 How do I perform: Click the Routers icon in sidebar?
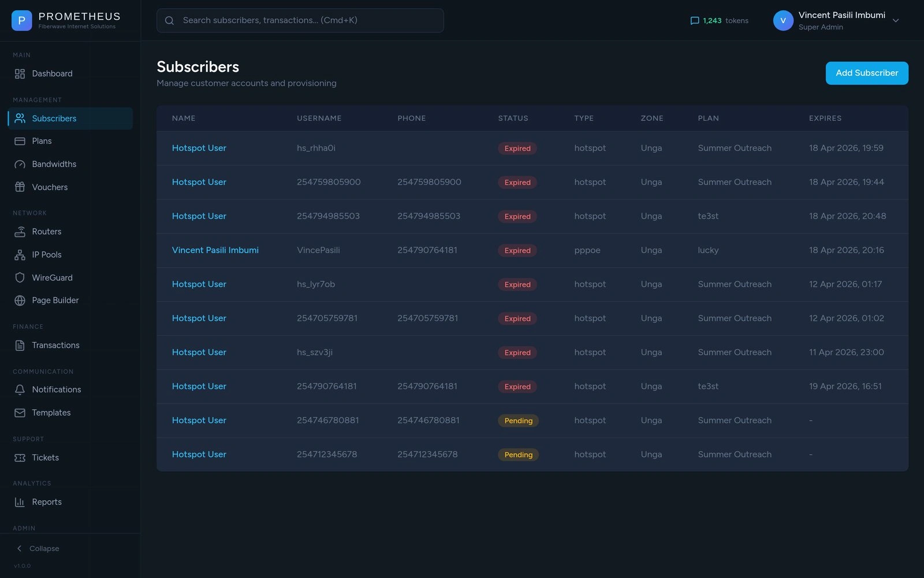pos(20,232)
